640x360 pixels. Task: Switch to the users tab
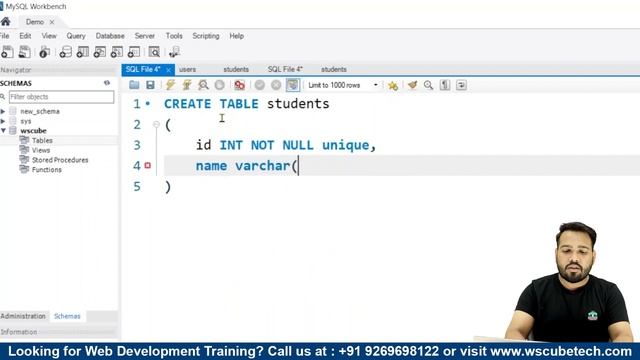pyautogui.click(x=187, y=69)
